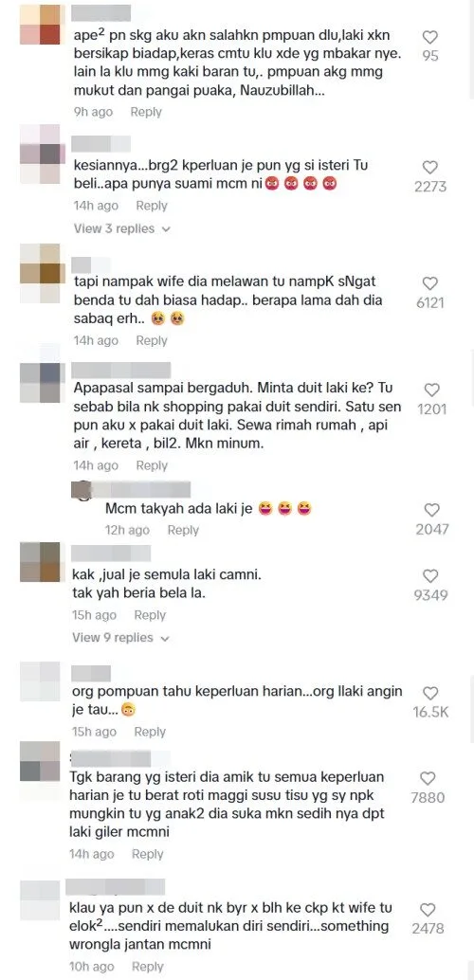
Task: Expand 'View 3 replies'
Action: tap(122, 228)
